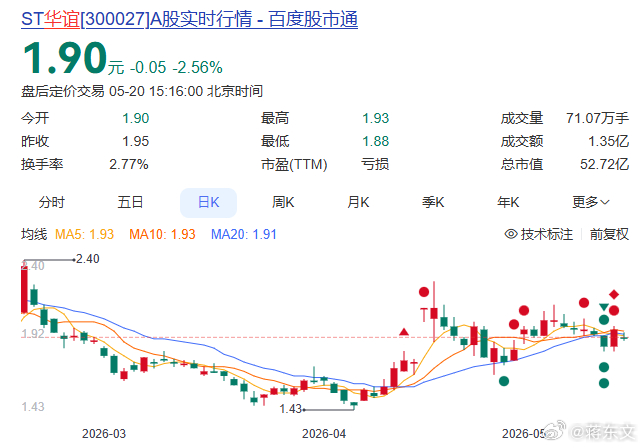Toggle the 技术标注 eye icon
This screenshot has height=448, width=643.
[x=511, y=234]
